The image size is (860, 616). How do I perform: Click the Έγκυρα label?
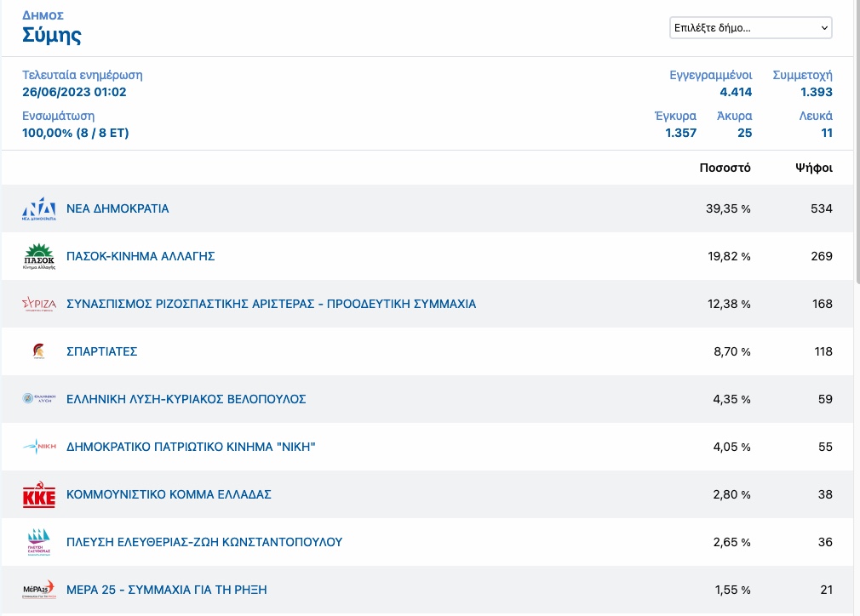(675, 117)
